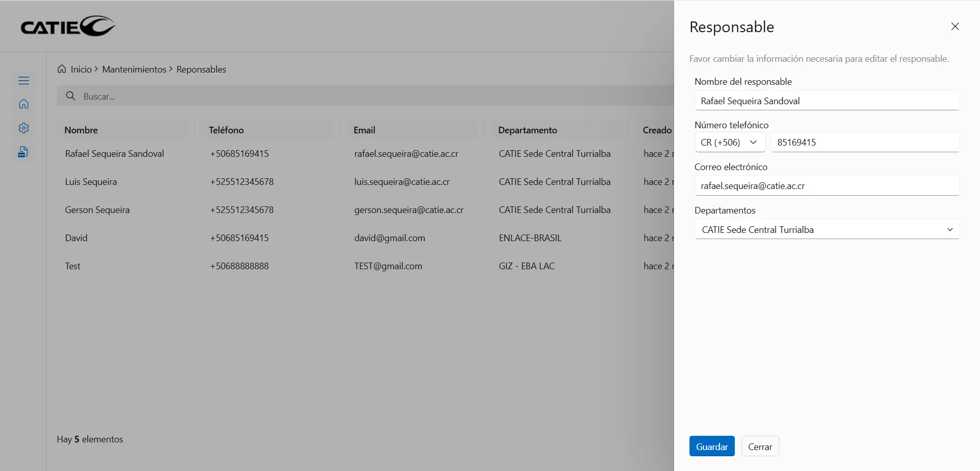This screenshot has height=471, width=980.
Task: Close the Responsable panel with X
Action: pos(954,27)
